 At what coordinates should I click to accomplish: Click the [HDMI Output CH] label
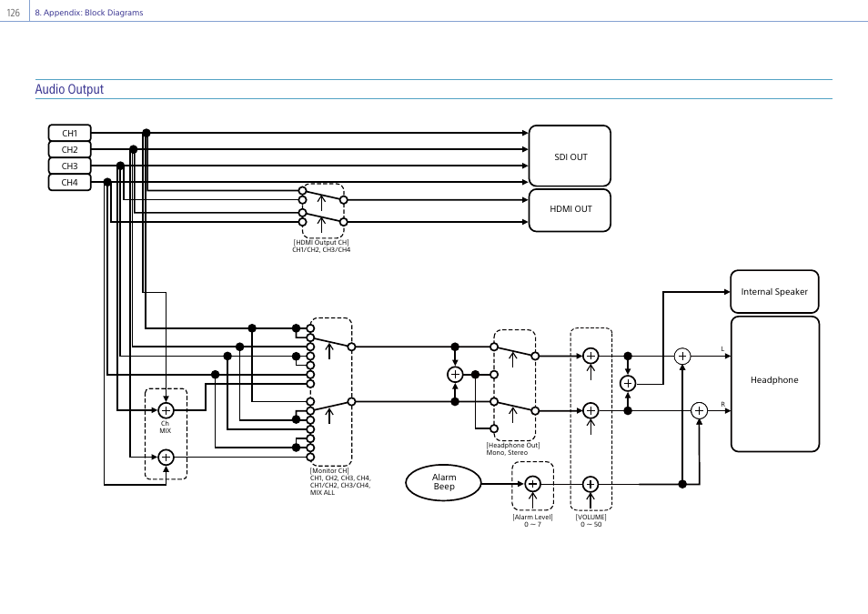click(x=321, y=243)
